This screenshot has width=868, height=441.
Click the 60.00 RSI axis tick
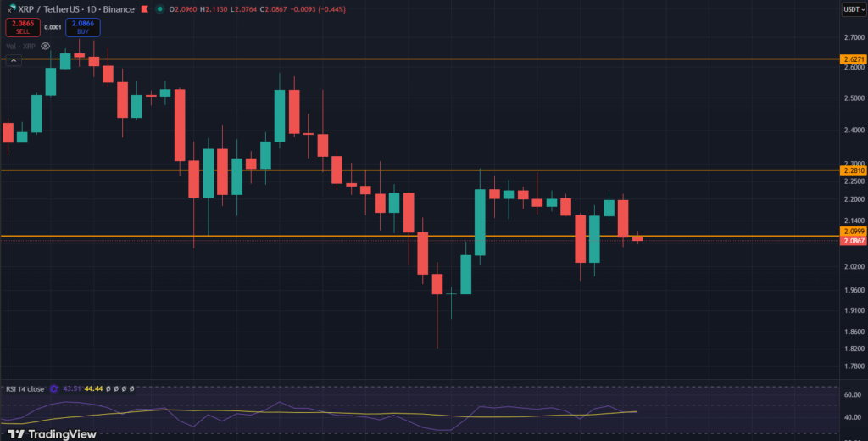853,395
